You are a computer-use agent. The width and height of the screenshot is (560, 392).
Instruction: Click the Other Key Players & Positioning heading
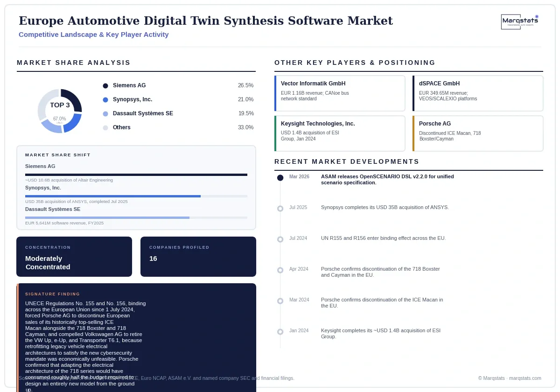[355, 63]
